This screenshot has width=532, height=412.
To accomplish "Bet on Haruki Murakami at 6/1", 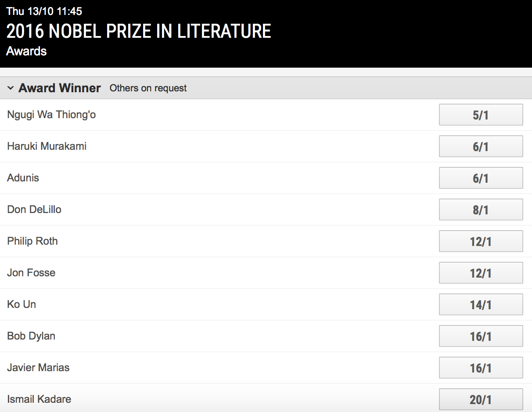I will 481,147.
